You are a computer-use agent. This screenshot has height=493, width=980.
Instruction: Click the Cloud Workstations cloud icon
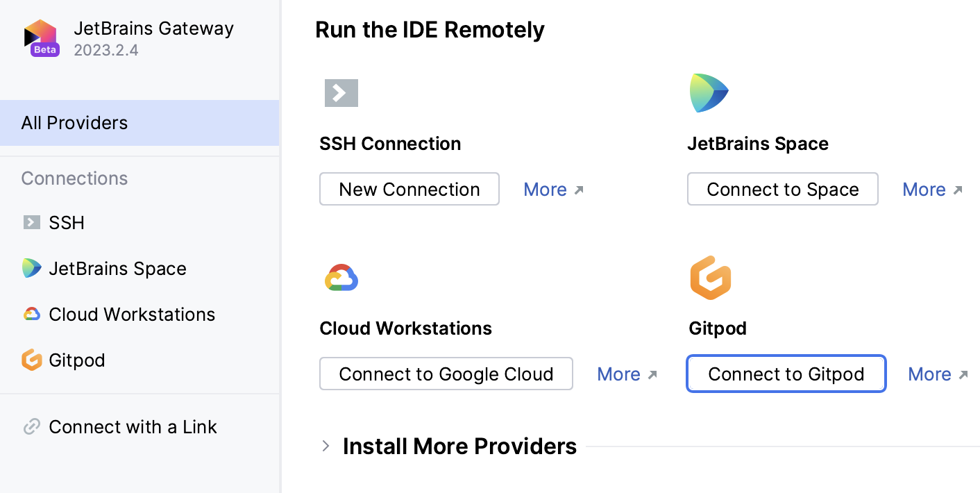[x=341, y=277]
